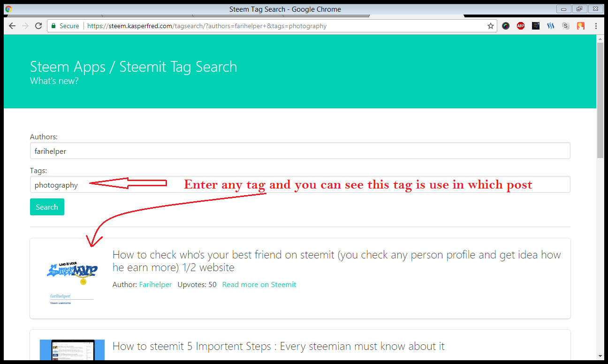Click the scrollbar down arrow

tap(600, 356)
